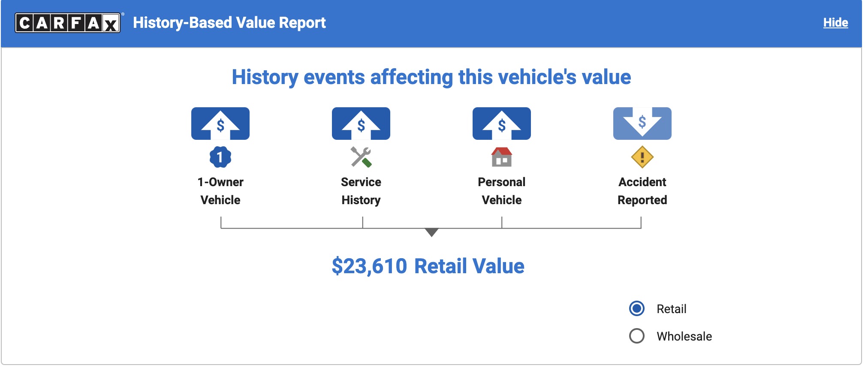Click the wrench and screwdriver icon

click(x=361, y=157)
